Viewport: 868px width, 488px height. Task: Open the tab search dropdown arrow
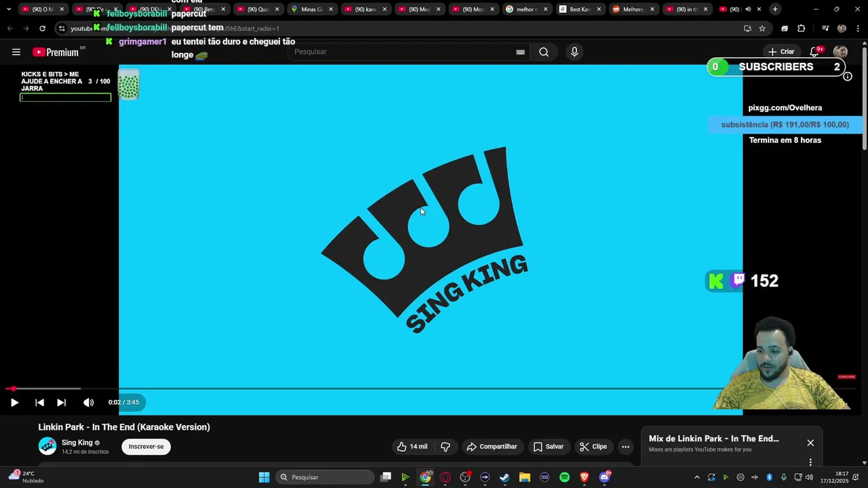pyautogui.click(x=9, y=9)
